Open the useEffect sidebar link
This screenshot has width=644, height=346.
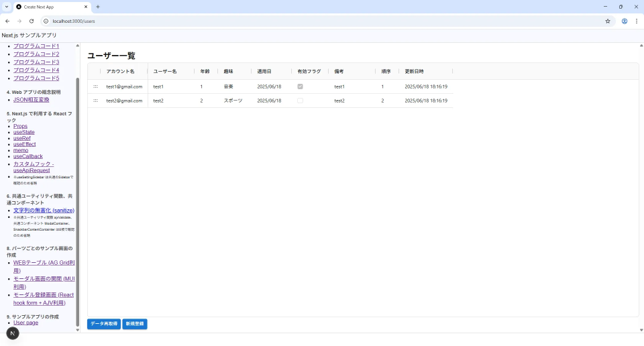click(24, 144)
